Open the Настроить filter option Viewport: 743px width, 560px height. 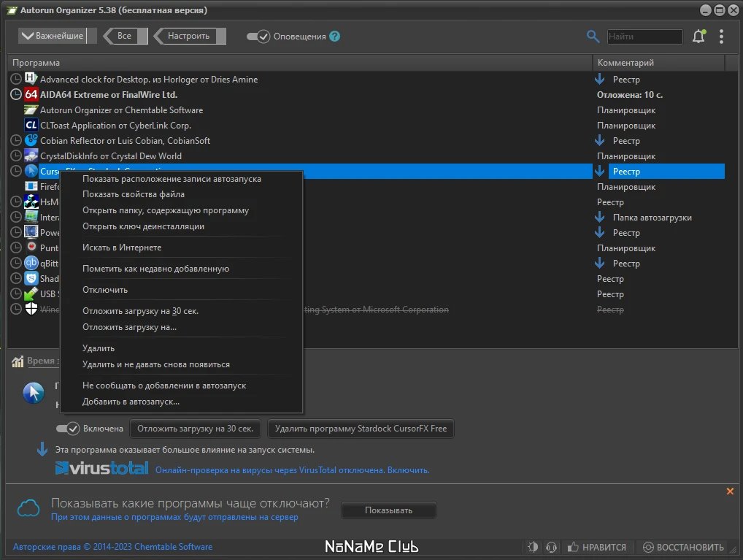[190, 36]
